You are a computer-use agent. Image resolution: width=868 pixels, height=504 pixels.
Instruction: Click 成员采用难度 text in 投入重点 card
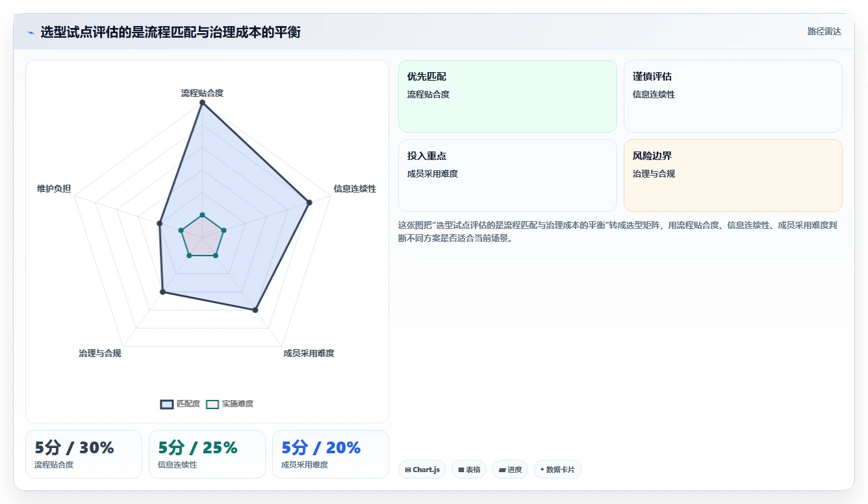pos(433,174)
